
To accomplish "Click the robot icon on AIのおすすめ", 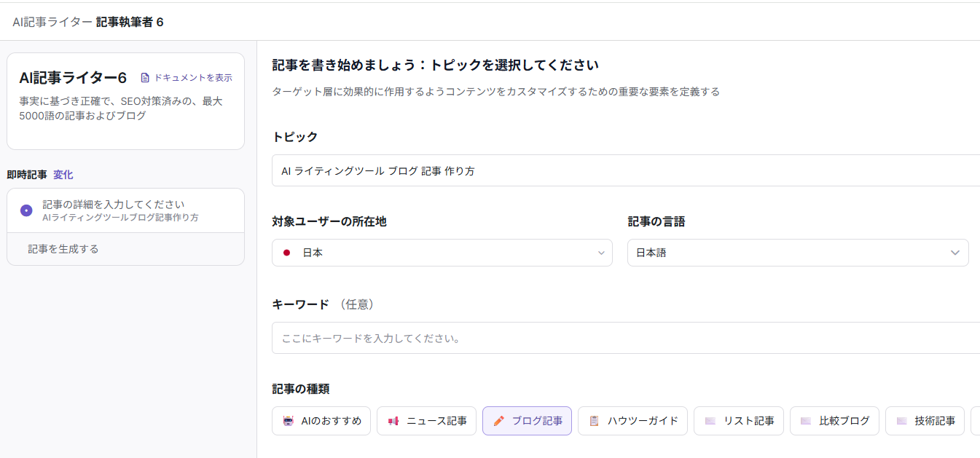I will (x=288, y=421).
